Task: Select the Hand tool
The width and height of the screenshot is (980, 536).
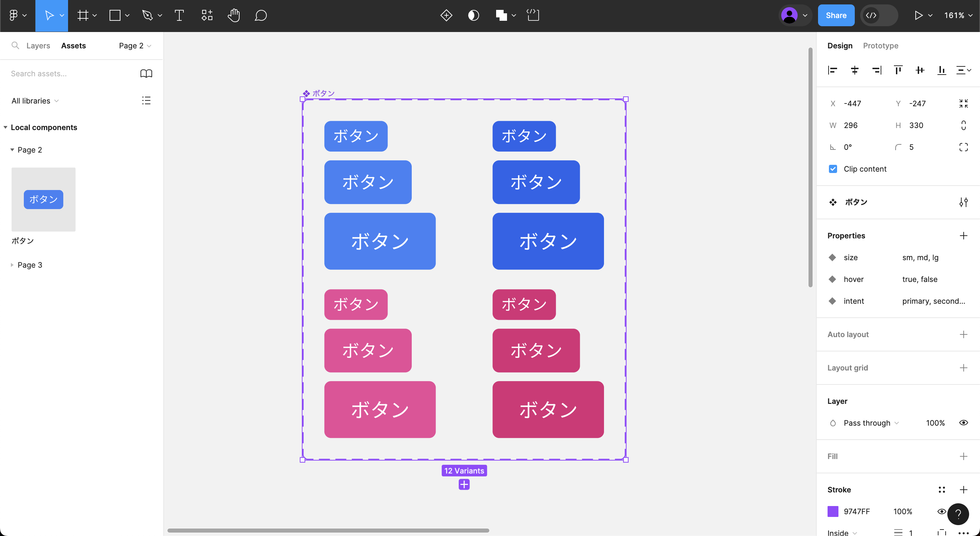Action: click(x=233, y=15)
